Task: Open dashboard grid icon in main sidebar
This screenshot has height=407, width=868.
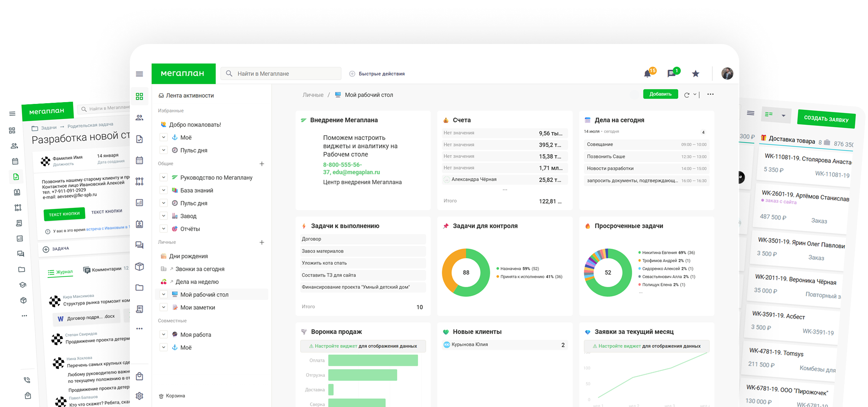Action: pyautogui.click(x=140, y=96)
